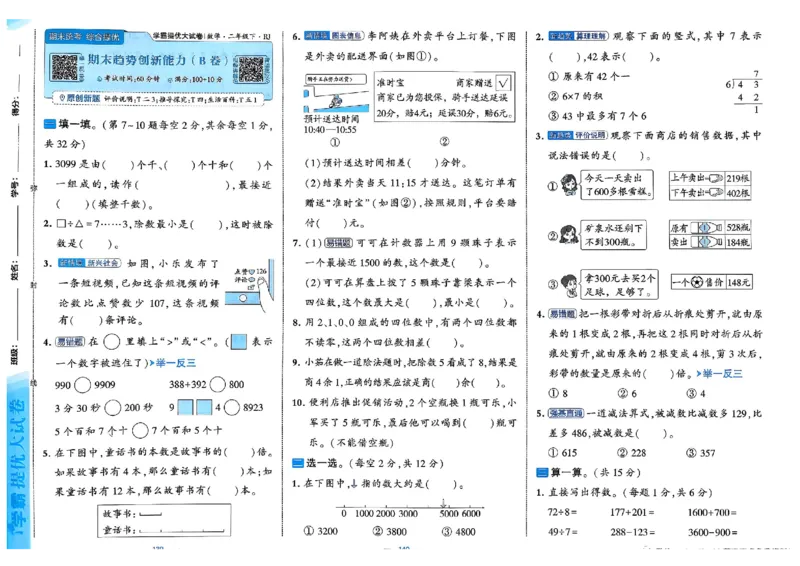Click the bottle icon in the 原有 row
The width and height of the screenshot is (800, 566).
click(707, 228)
